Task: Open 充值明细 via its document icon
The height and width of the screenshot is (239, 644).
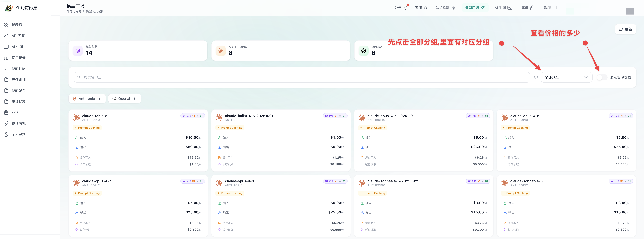Action: [6, 80]
